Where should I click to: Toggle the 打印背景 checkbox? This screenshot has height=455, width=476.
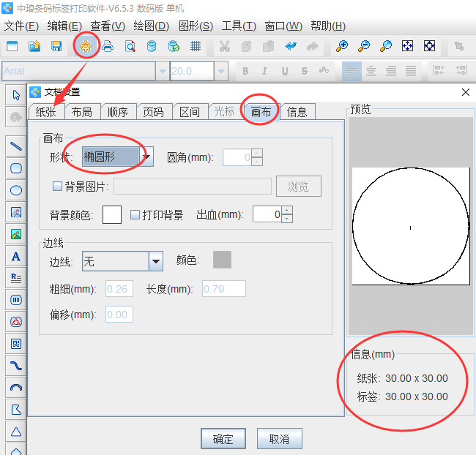[x=135, y=215]
